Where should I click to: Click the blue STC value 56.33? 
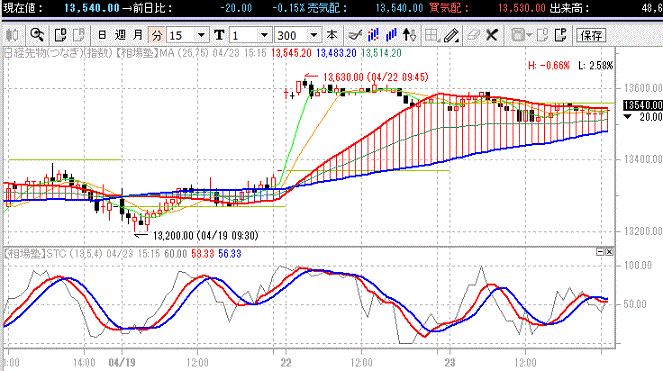point(230,254)
